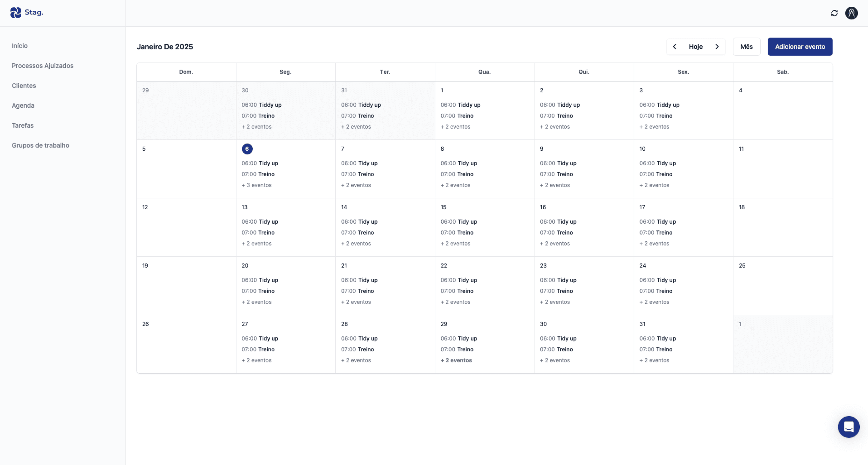Click Dom. column header
868x465 pixels.
click(x=186, y=72)
